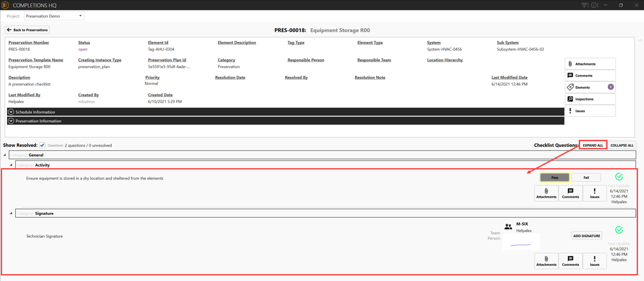Click the Expand All button

coord(593,145)
